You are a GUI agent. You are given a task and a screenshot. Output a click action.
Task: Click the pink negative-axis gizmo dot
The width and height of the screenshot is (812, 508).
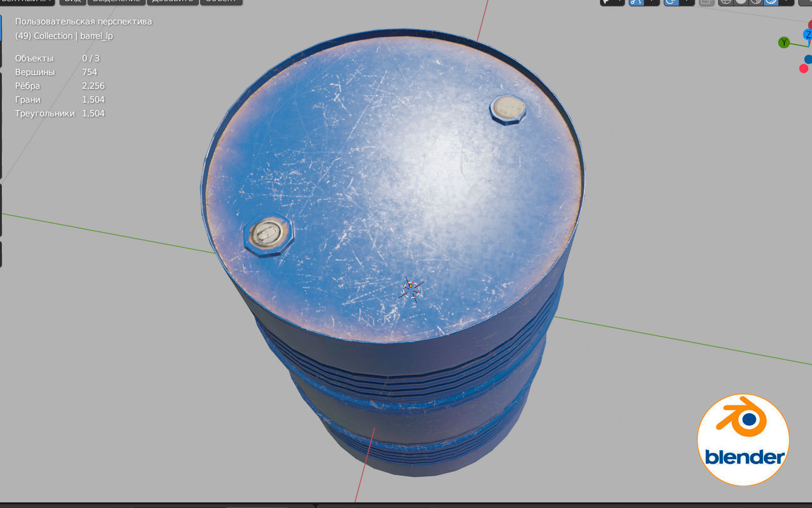tap(804, 68)
